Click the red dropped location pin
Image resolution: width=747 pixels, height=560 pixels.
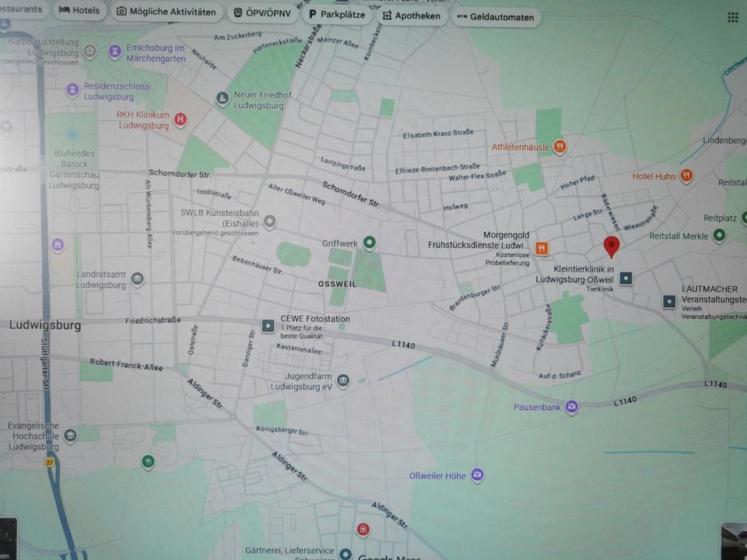coord(612,247)
